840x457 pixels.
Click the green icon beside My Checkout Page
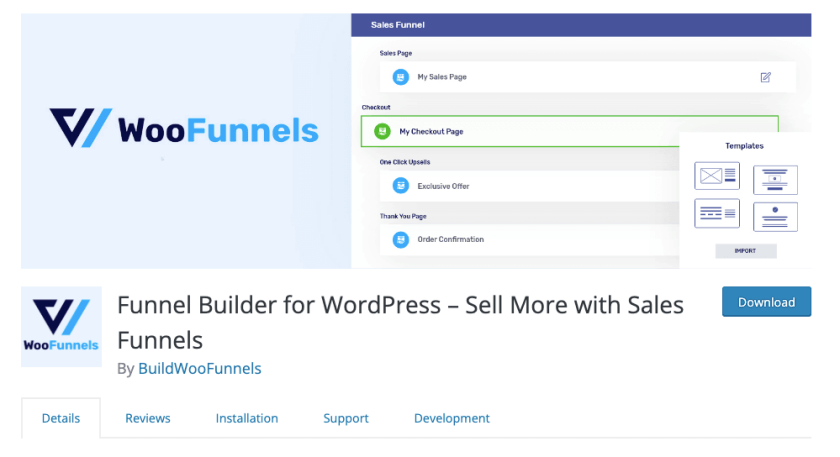(382, 131)
